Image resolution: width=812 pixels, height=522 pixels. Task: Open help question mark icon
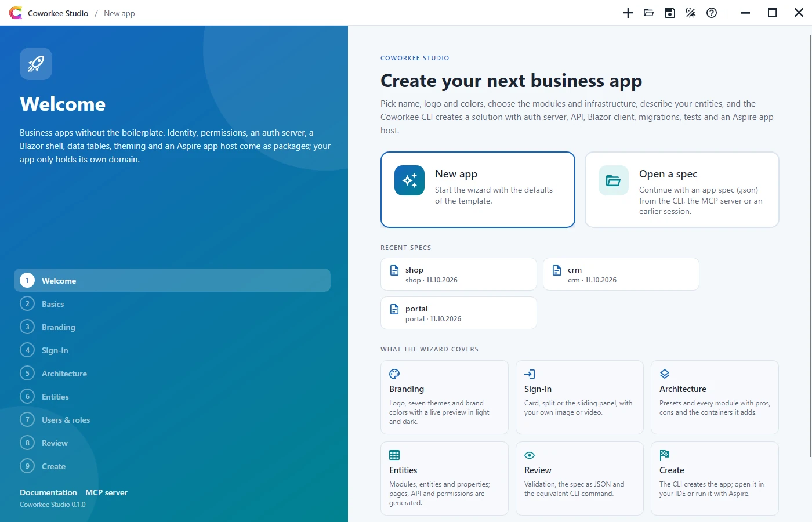(x=711, y=13)
